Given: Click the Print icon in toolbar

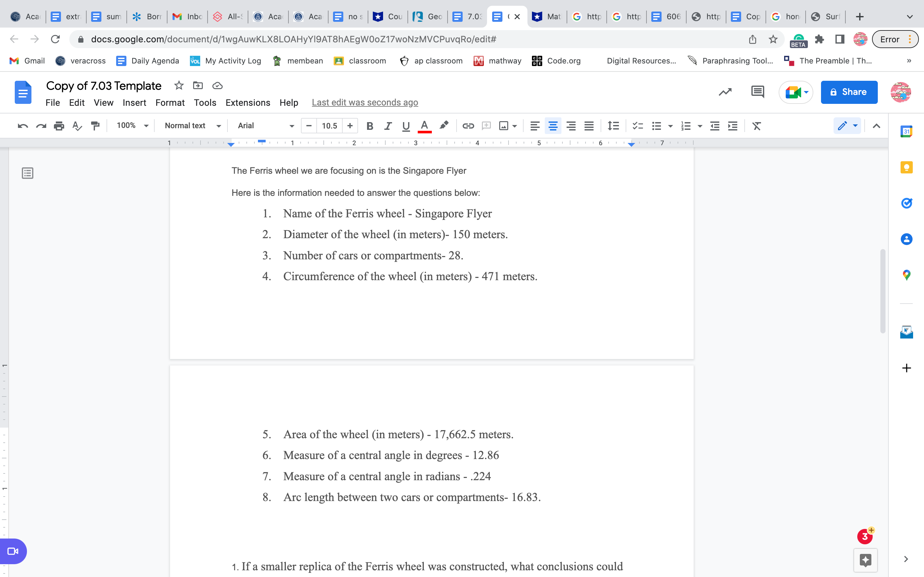Looking at the screenshot, I should tap(59, 126).
